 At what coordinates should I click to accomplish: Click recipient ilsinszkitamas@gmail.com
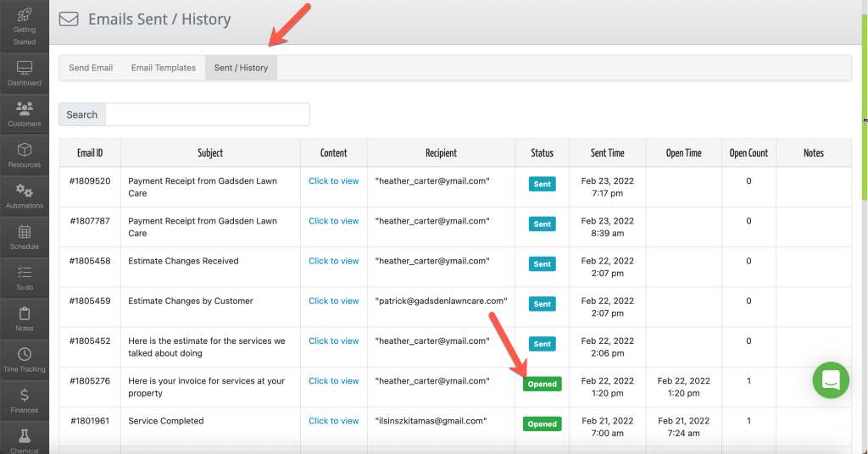(431, 421)
